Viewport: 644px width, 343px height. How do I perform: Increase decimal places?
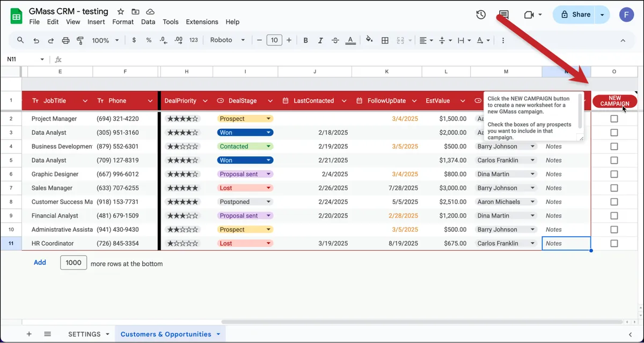[x=179, y=40]
